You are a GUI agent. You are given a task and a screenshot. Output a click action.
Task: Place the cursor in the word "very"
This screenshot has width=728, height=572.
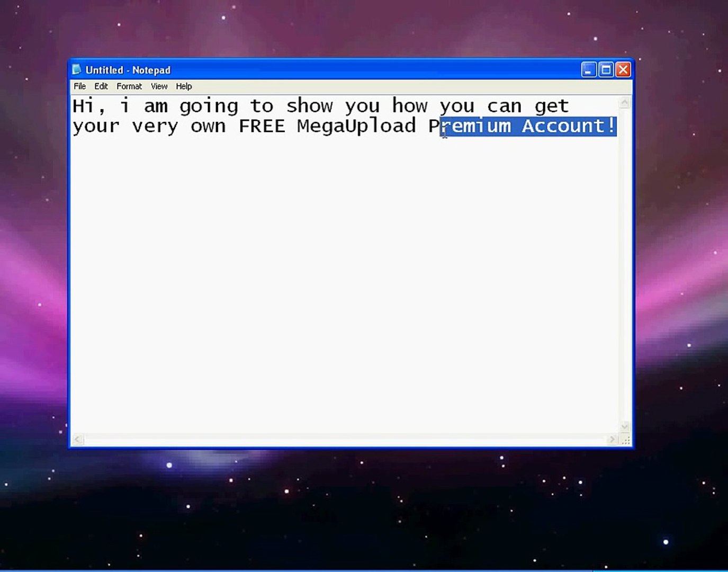tap(155, 127)
